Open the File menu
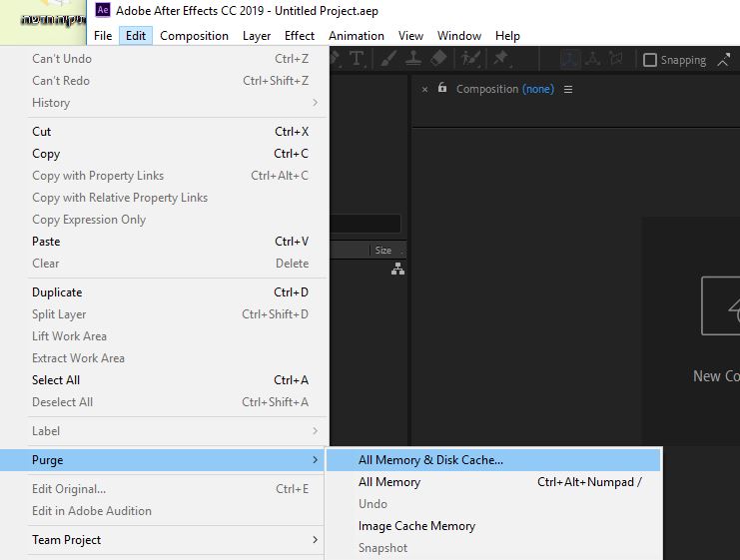Screen dimensions: 740x560 (x=103, y=36)
